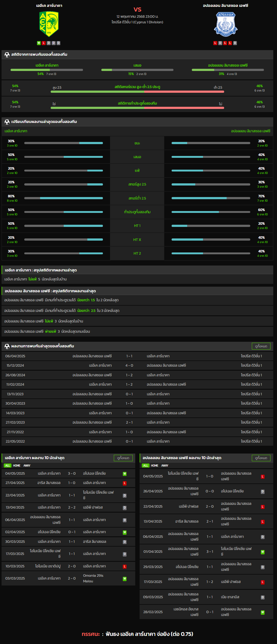The image size is (277, 644).
Task: Select ALL filter tab in AEK Larnaca last 10
Action: click(x=8, y=466)
